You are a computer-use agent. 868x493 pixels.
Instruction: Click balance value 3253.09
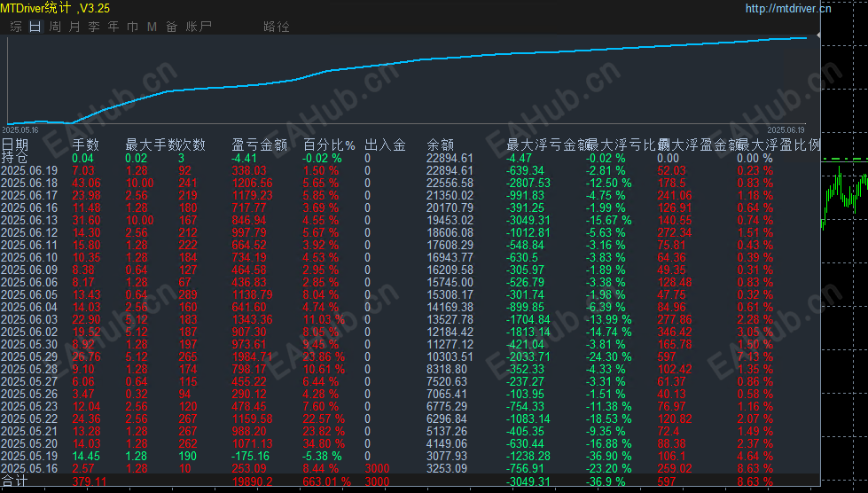pos(447,468)
